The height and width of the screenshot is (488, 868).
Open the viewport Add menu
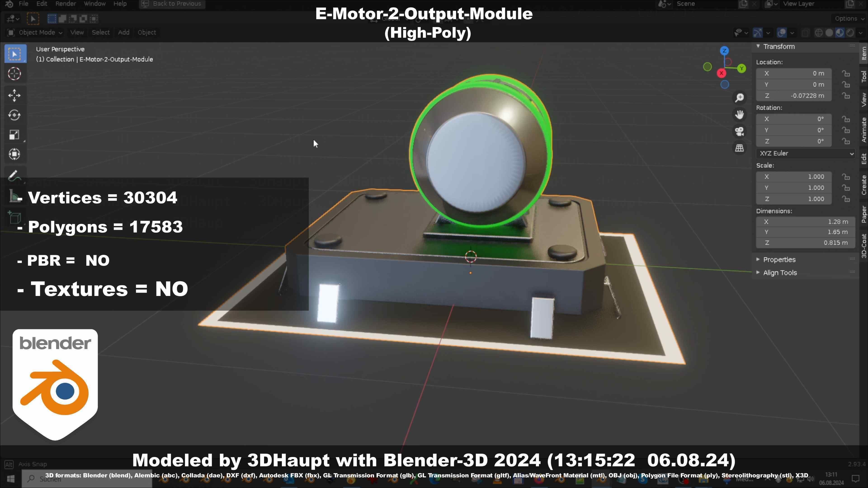click(124, 33)
